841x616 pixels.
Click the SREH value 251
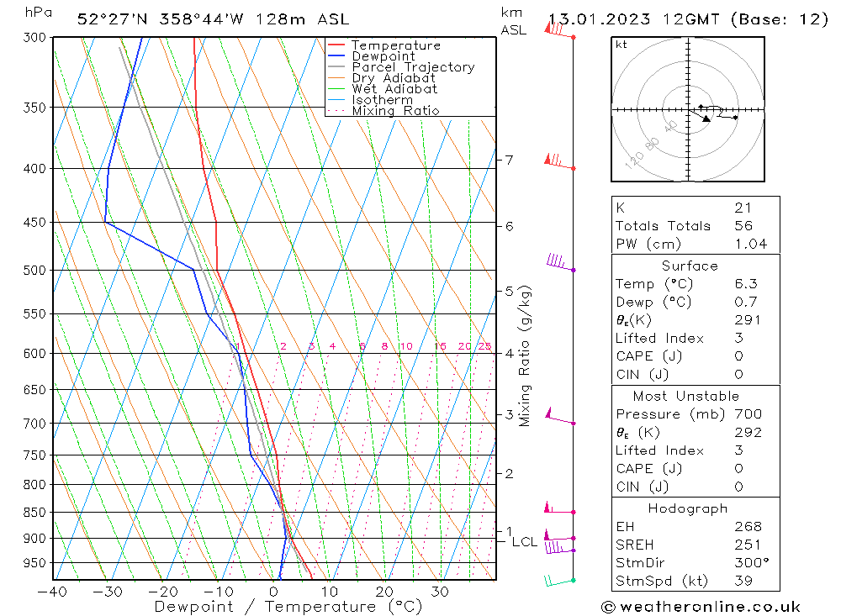coord(748,545)
